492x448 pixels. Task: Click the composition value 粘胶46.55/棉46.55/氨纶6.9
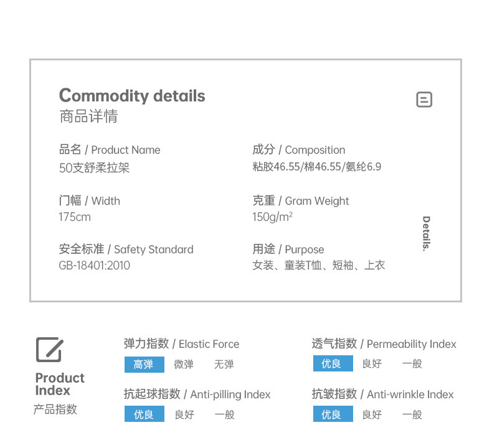click(317, 167)
